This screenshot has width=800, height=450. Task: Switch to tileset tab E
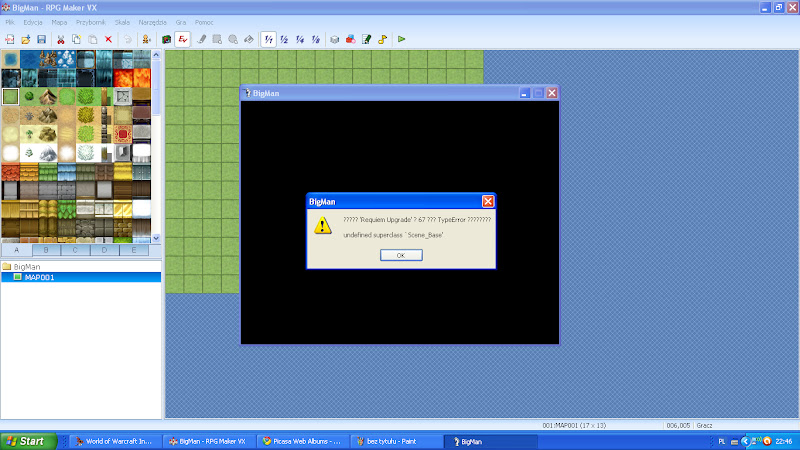134,250
